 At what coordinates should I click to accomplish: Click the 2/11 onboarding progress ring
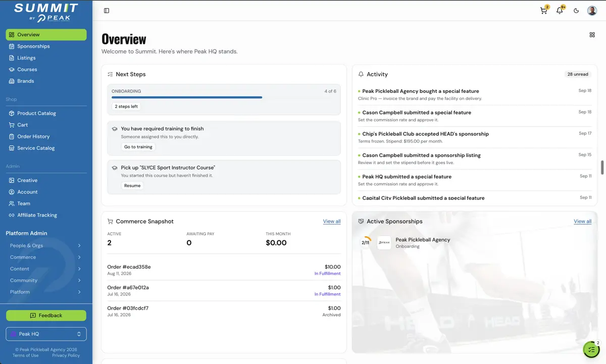click(366, 243)
